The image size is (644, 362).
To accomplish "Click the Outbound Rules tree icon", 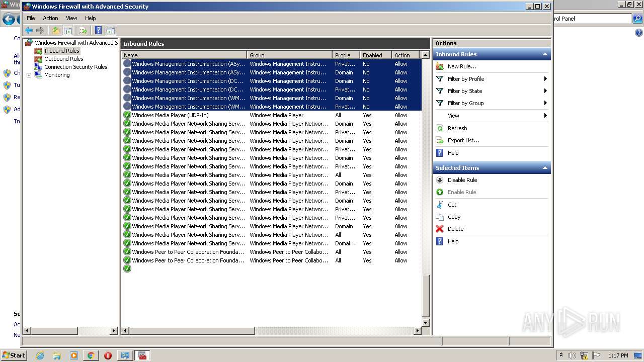I will [x=38, y=59].
